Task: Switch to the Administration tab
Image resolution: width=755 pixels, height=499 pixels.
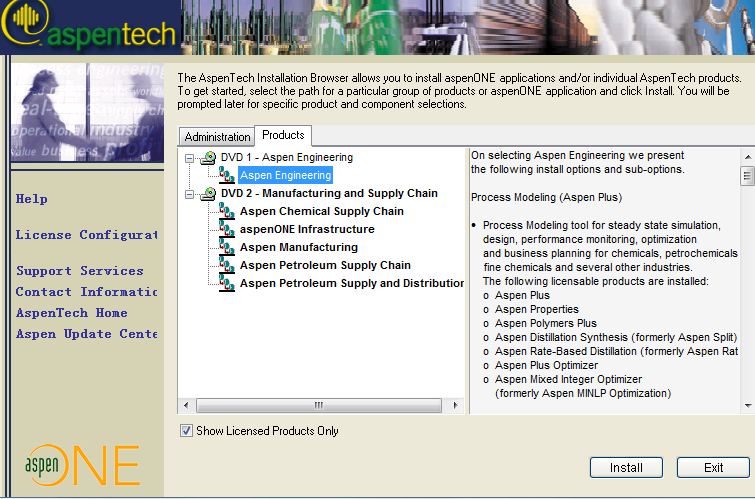Action: [217, 137]
